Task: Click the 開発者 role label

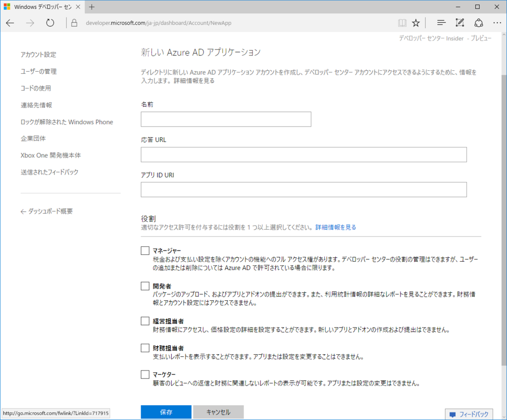Action: [162, 286]
